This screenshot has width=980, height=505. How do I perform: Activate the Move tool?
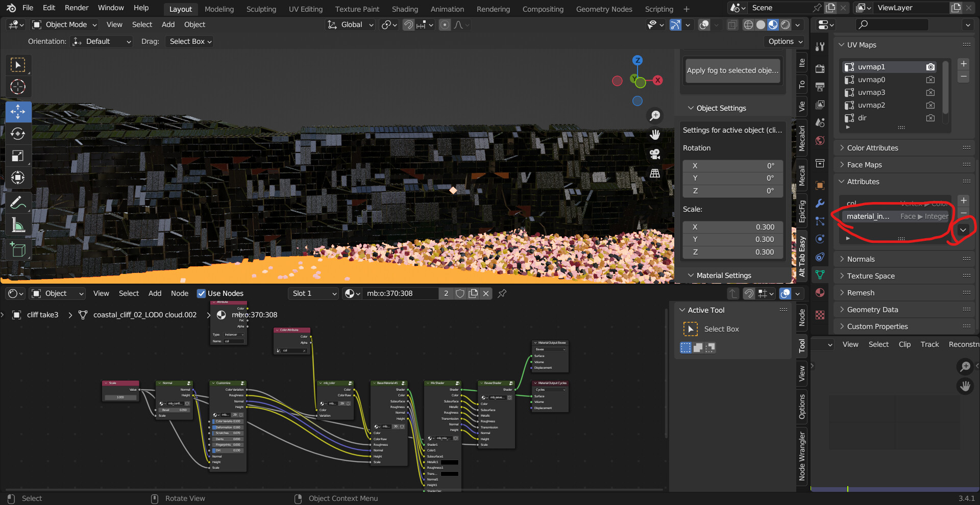click(18, 112)
